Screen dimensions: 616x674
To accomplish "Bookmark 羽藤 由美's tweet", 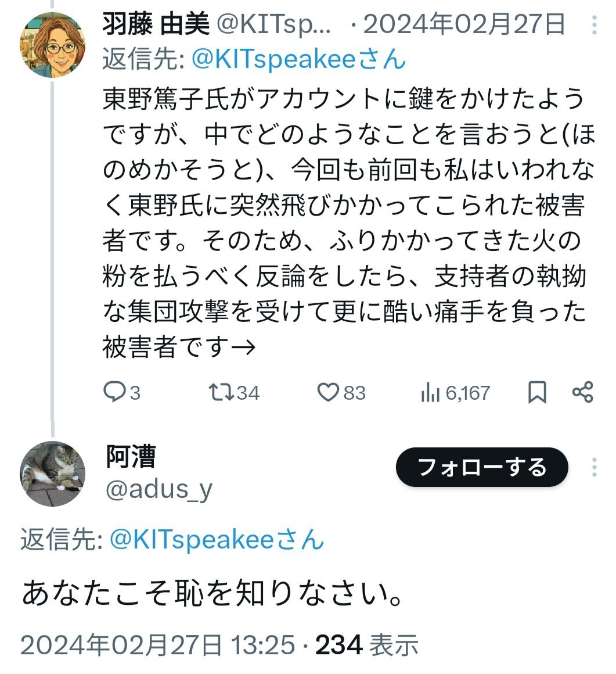I will (537, 393).
